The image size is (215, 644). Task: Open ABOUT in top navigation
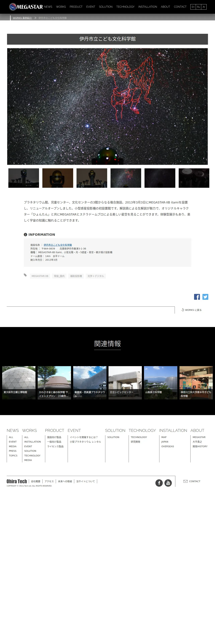coord(165,7)
